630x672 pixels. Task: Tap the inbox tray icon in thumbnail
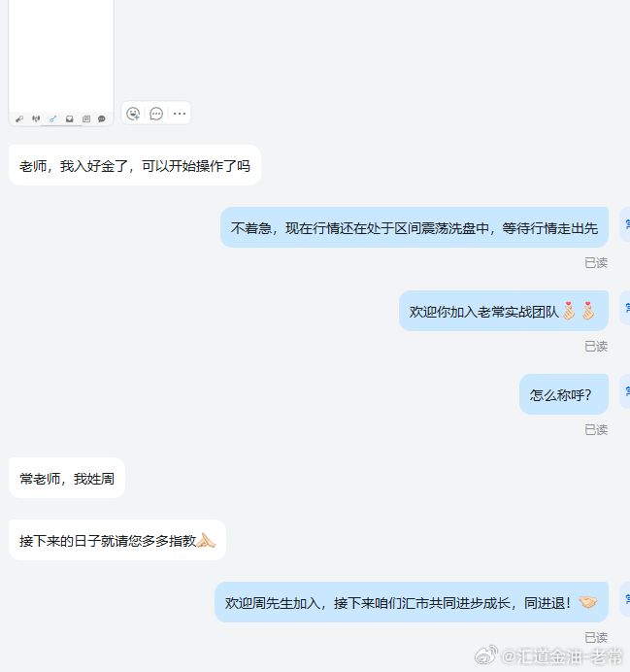click(69, 118)
